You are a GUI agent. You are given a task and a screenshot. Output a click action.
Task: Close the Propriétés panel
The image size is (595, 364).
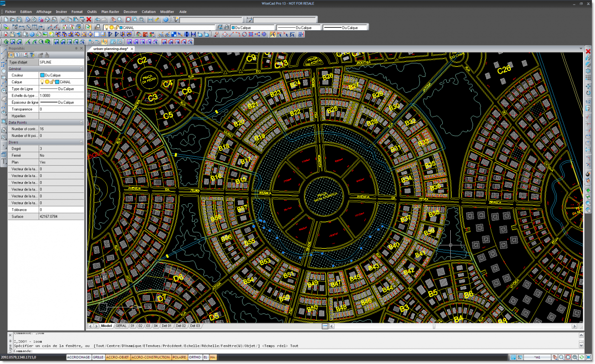click(81, 48)
